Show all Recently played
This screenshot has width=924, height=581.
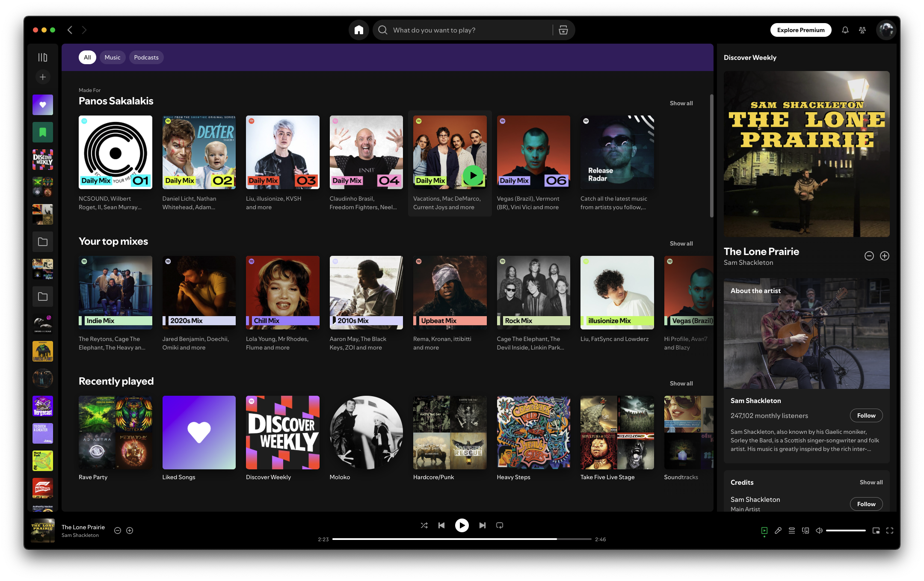coord(681,383)
